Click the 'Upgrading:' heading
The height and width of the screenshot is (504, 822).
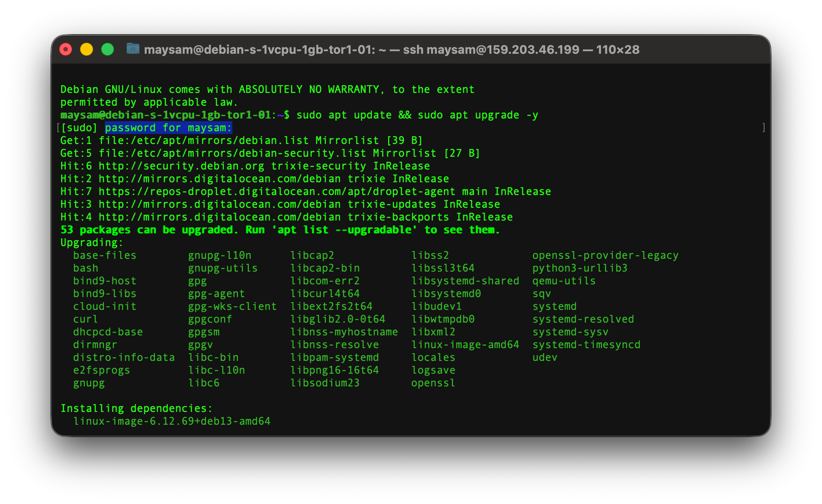pyautogui.click(x=92, y=242)
